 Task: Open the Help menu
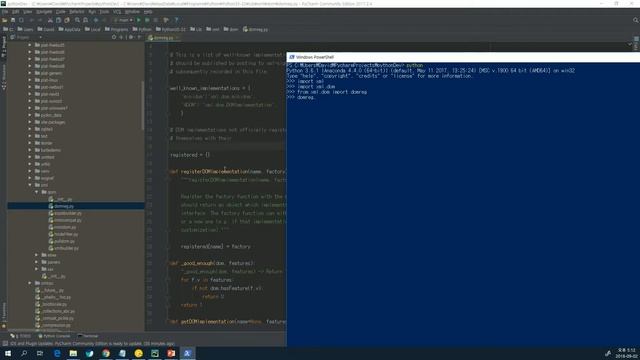pos(148,12)
